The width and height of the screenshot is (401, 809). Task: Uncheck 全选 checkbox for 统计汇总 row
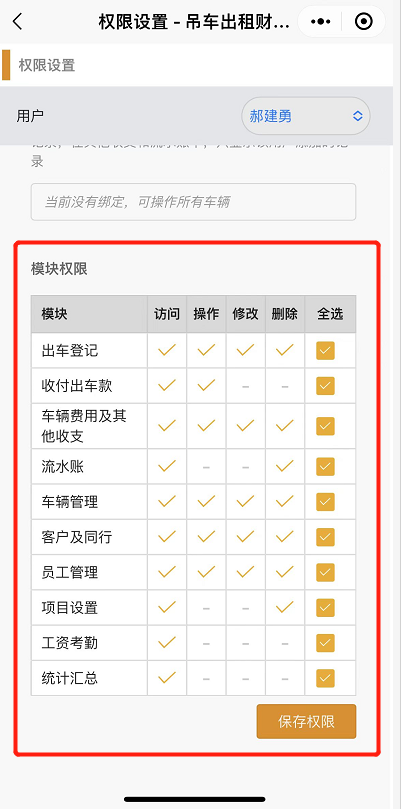[x=325, y=678]
